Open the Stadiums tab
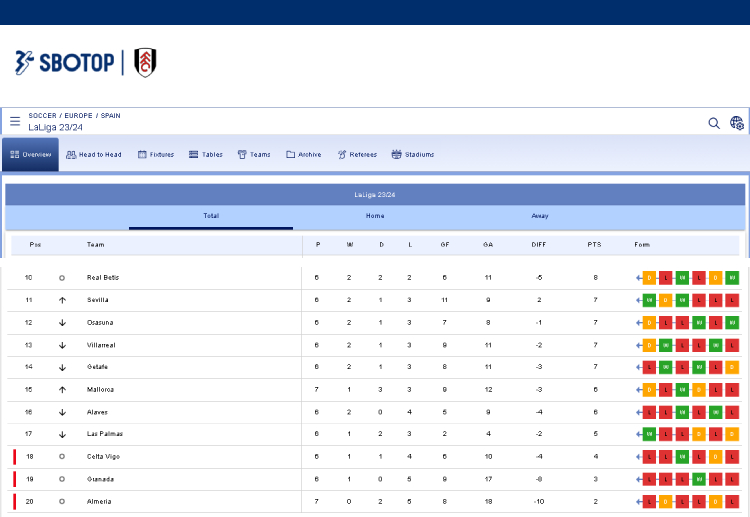750x517 pixels. (413, 155)
